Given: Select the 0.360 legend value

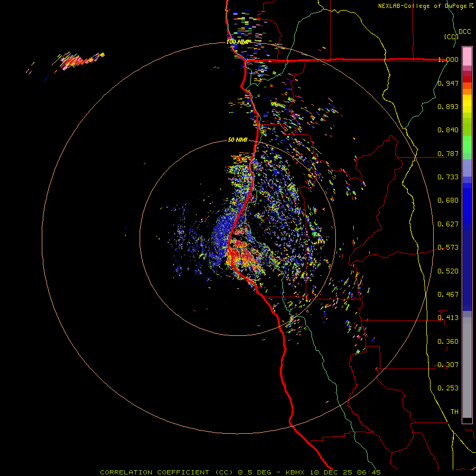Looking at the screenshot, I should [448, 342].
